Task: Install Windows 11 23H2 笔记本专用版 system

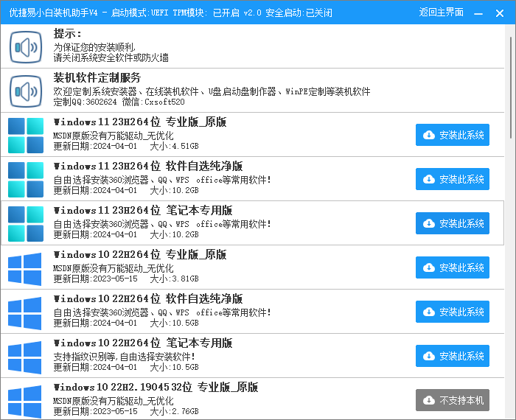Action: click(x=453, y=223)
